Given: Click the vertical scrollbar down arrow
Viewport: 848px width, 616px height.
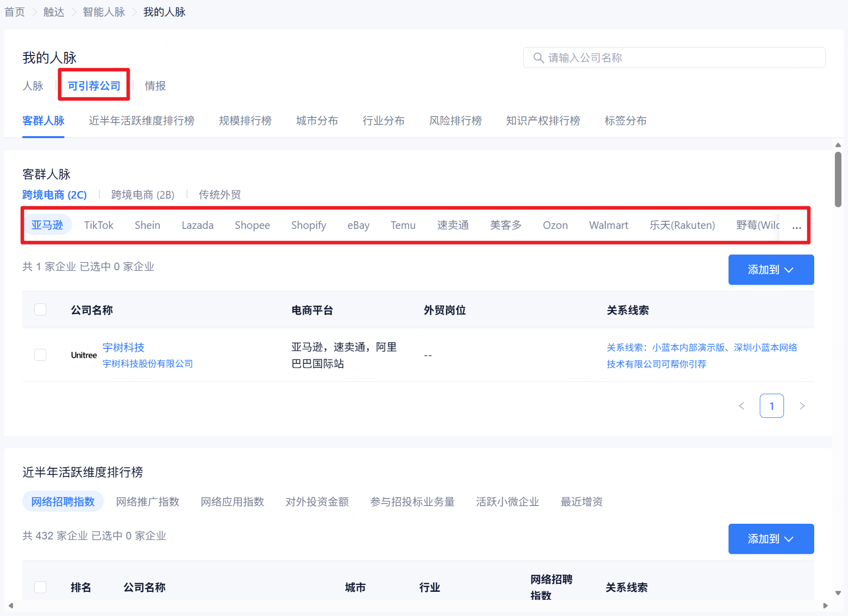Looking at the screenshot, I should pos(838,593).
